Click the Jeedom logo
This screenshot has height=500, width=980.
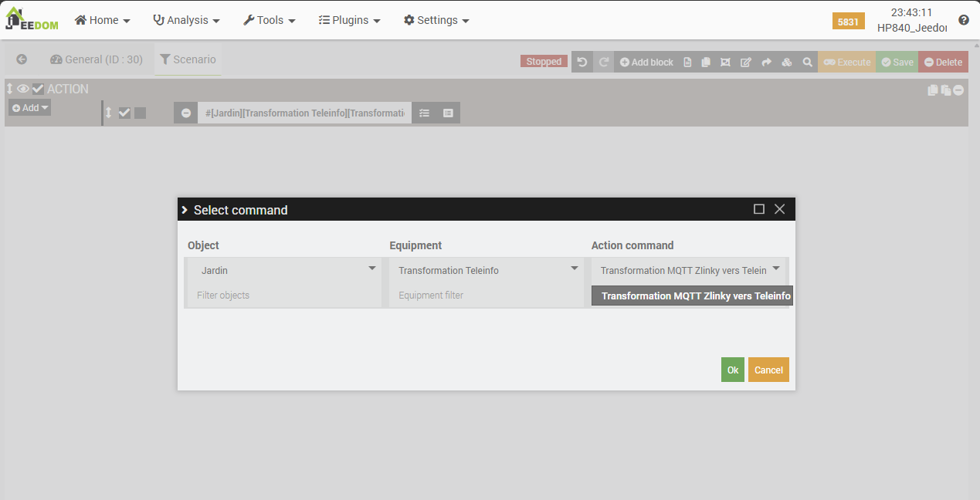pyautogui.click(x=32, y=20)
